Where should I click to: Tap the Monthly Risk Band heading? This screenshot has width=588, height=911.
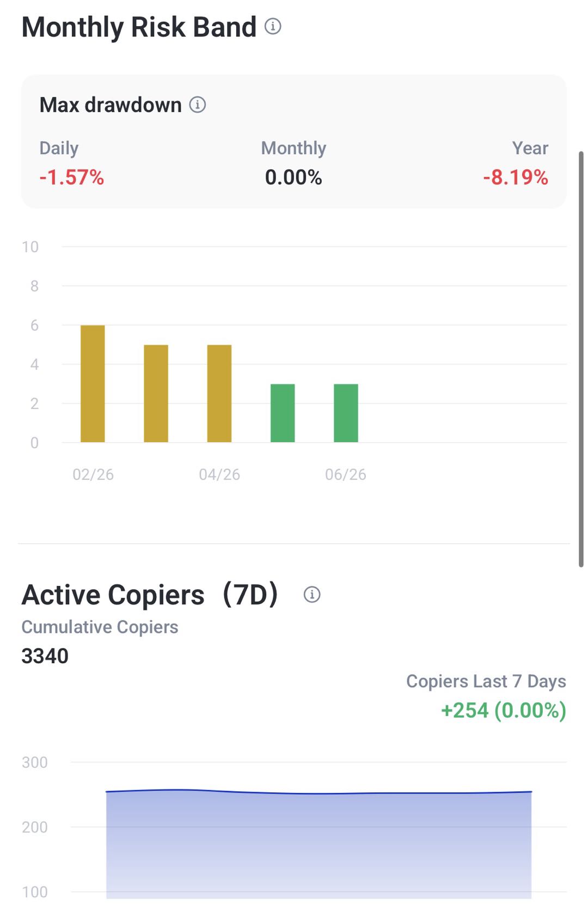click(x=139, y=27)
